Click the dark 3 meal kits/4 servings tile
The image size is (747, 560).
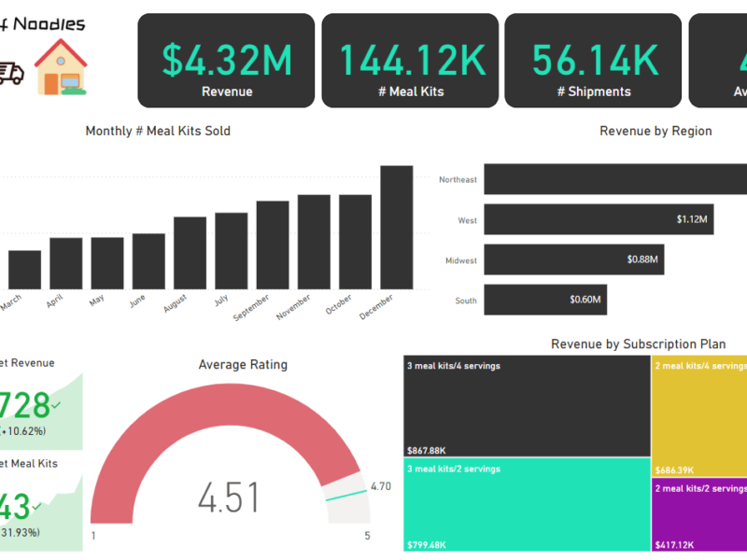coord(527,406)
